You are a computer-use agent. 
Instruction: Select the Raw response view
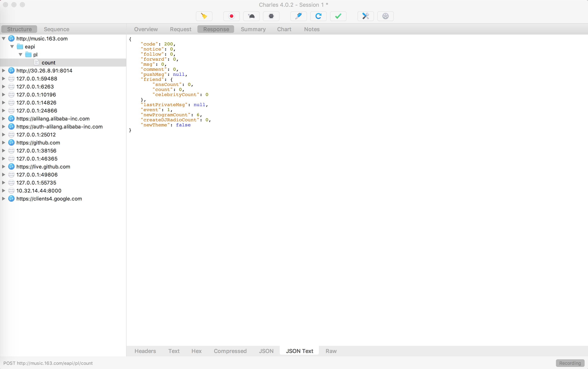[x=331, y=351]
